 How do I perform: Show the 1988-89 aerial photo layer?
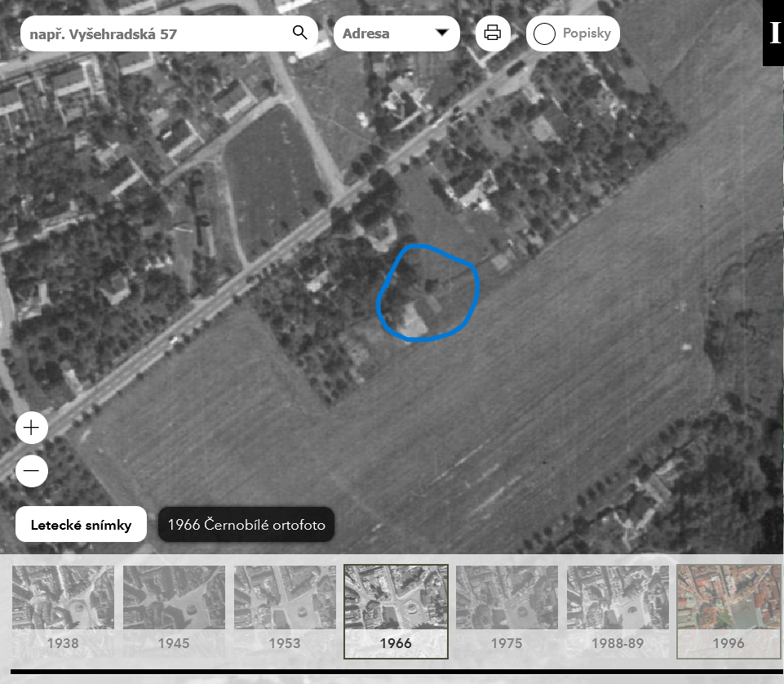618,611
